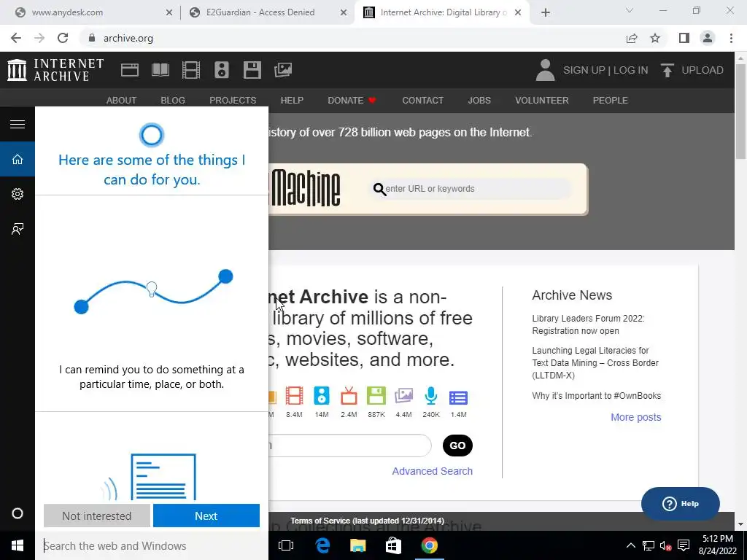Open Launching Legal Literacies news post
The width and height of the screenshot is (747, 560).
coord(595,363)
